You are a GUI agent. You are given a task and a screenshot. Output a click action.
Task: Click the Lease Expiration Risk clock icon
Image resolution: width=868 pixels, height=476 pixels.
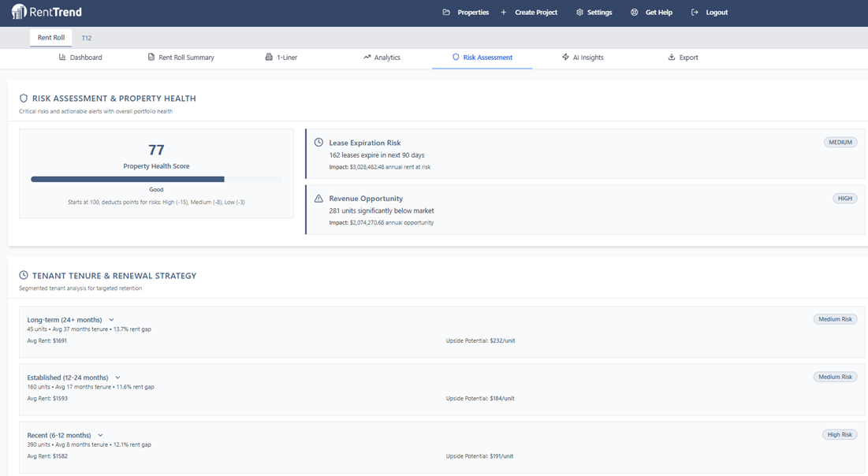pos(319,142)
